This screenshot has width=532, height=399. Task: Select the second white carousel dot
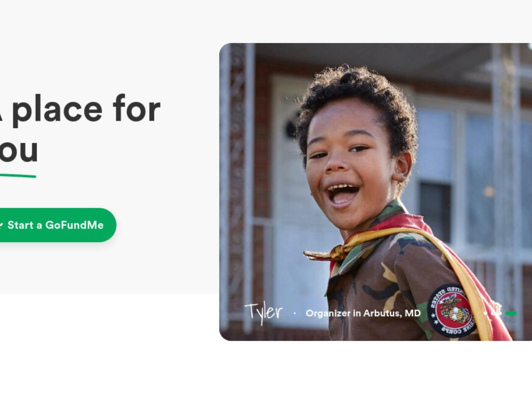tap(493, 313)
